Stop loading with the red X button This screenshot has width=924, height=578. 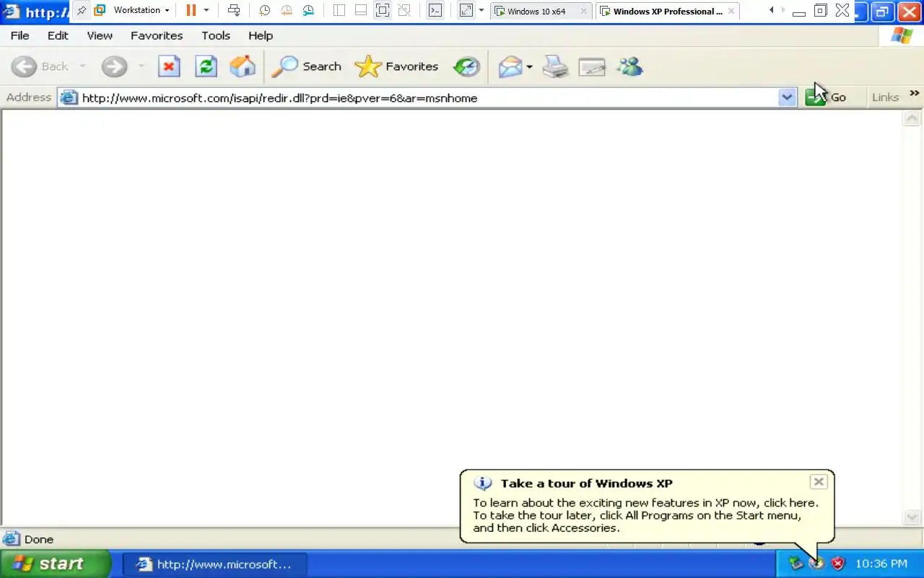[169, 66]
